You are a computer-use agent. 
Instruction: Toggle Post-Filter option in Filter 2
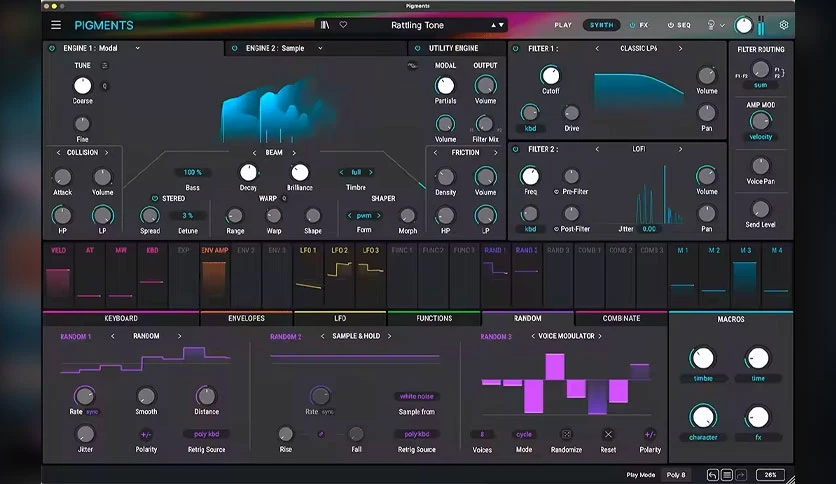click(x=556, y=229)
